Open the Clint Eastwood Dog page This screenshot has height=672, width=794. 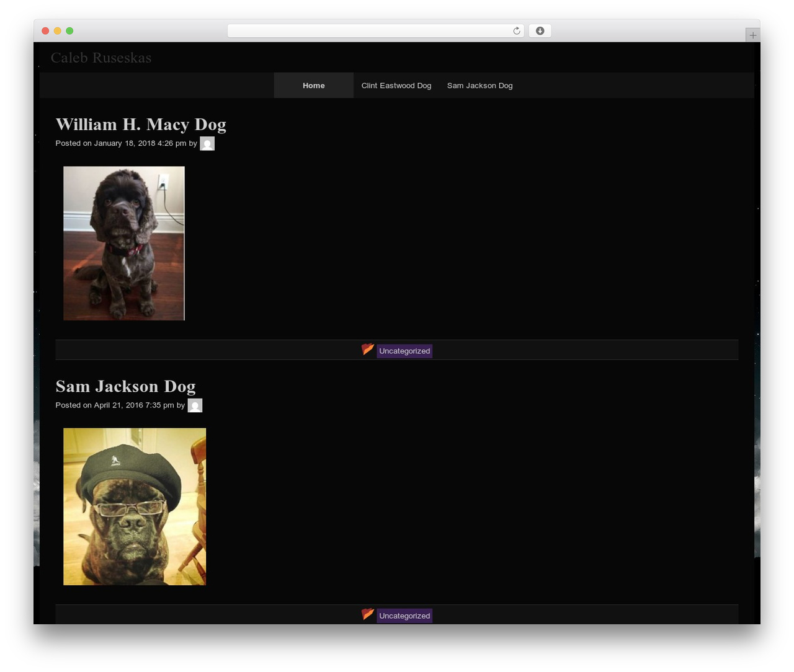pos(396,86)
